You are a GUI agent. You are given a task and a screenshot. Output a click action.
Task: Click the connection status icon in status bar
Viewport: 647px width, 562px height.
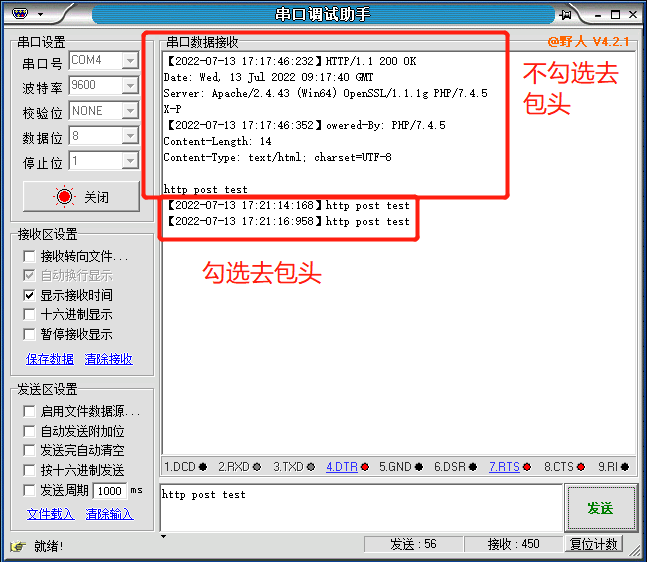(x=17, y=546)
